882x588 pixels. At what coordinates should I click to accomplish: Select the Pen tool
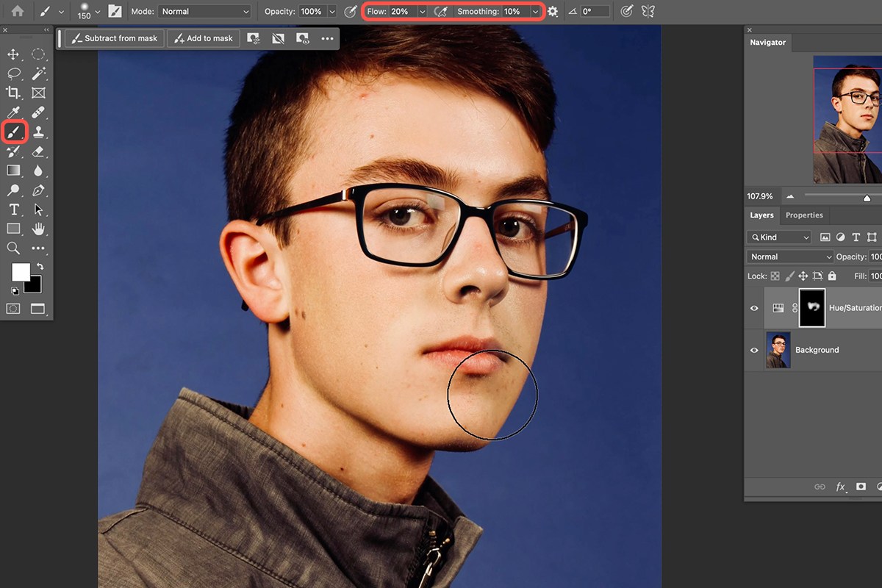38,190
